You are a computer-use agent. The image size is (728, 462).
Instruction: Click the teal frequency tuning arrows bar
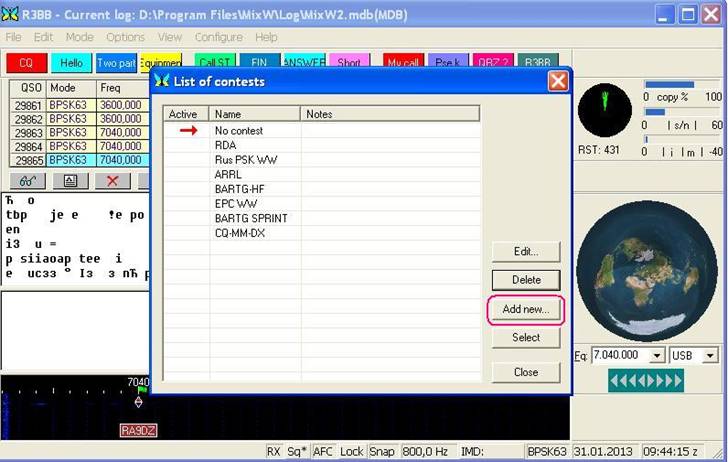pyautogui.click(x=646, y=380)
